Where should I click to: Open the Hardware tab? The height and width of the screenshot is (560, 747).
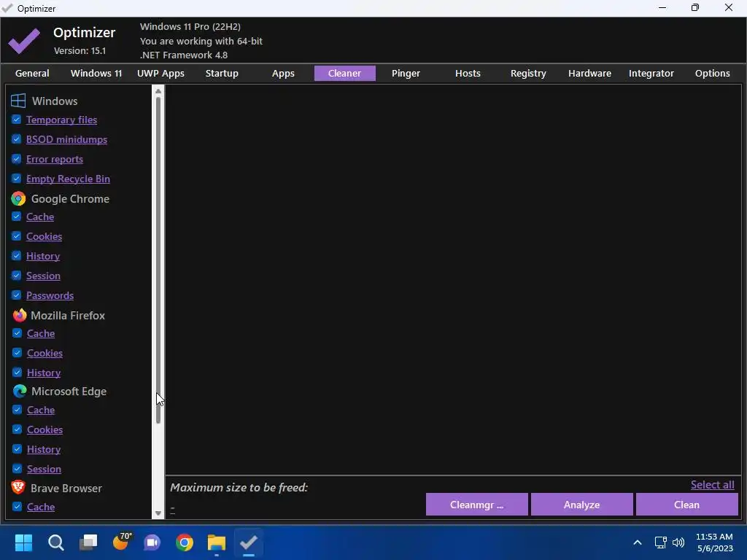[589, 74]
